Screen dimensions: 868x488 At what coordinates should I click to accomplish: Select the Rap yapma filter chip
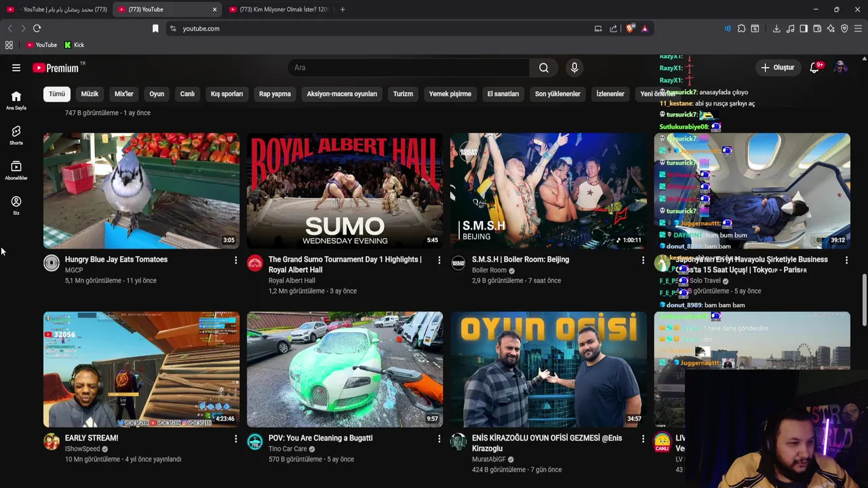tap(275, 94)
